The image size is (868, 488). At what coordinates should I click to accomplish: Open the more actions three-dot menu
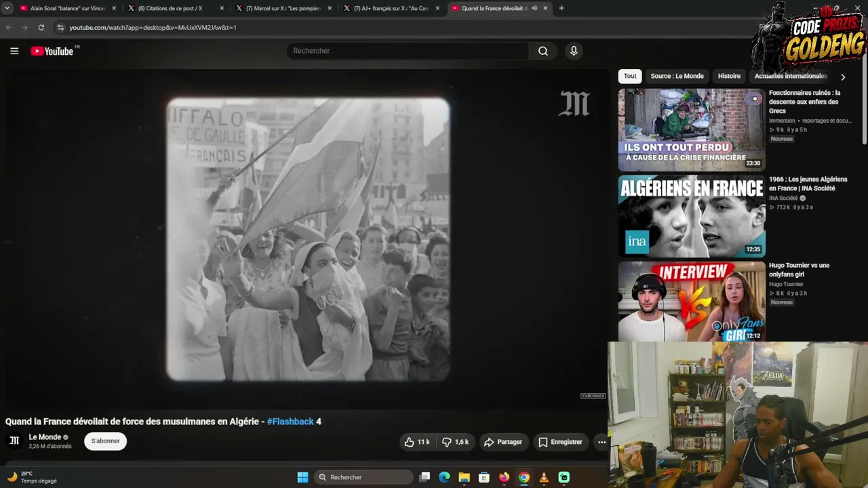click(x=601, y=442)
